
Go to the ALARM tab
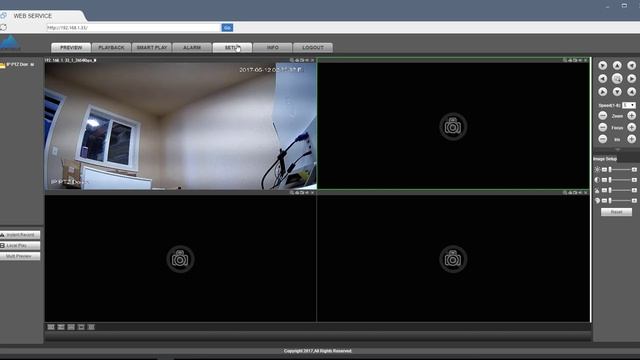tap(192, 48)
